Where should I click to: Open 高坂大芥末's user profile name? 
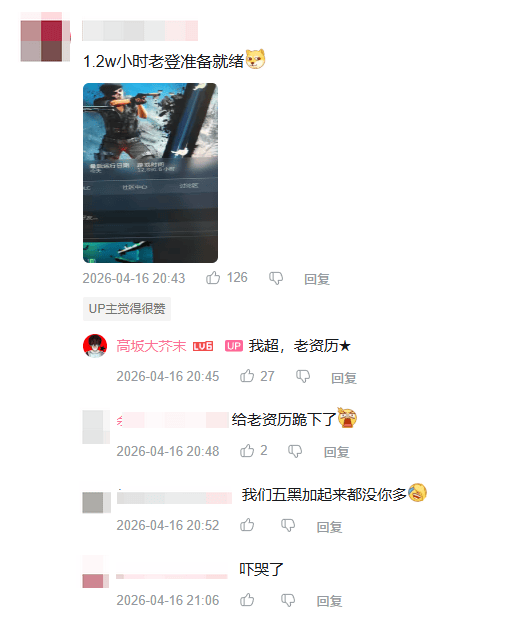point(151,346)
